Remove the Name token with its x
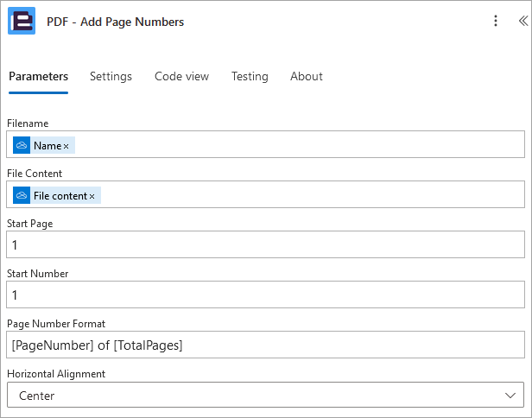 coord(66,146)
